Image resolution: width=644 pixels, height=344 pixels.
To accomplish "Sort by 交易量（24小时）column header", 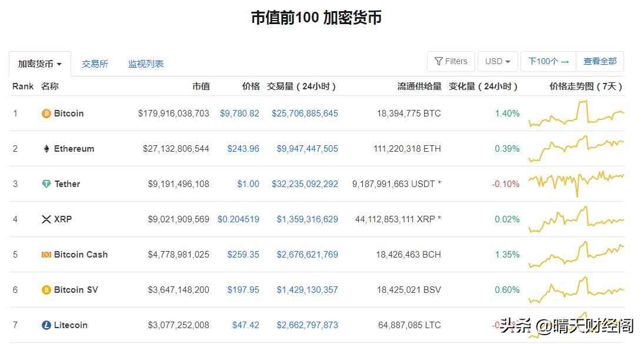I will click(x=302, y=86).
